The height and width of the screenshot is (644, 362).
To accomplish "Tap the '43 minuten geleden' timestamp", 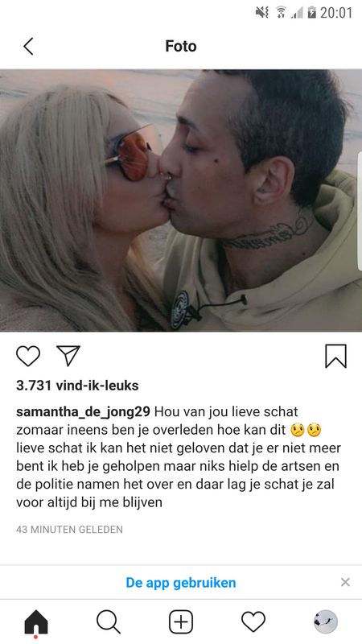I will pos(69,530).
